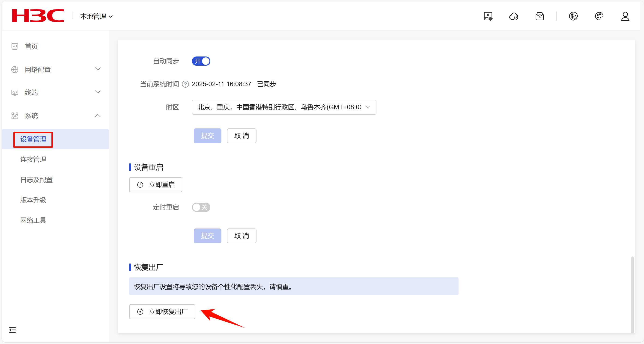This screenshot has height=344, width=644.
Task: Open the user account icon
Action: (x=625, y=17)
